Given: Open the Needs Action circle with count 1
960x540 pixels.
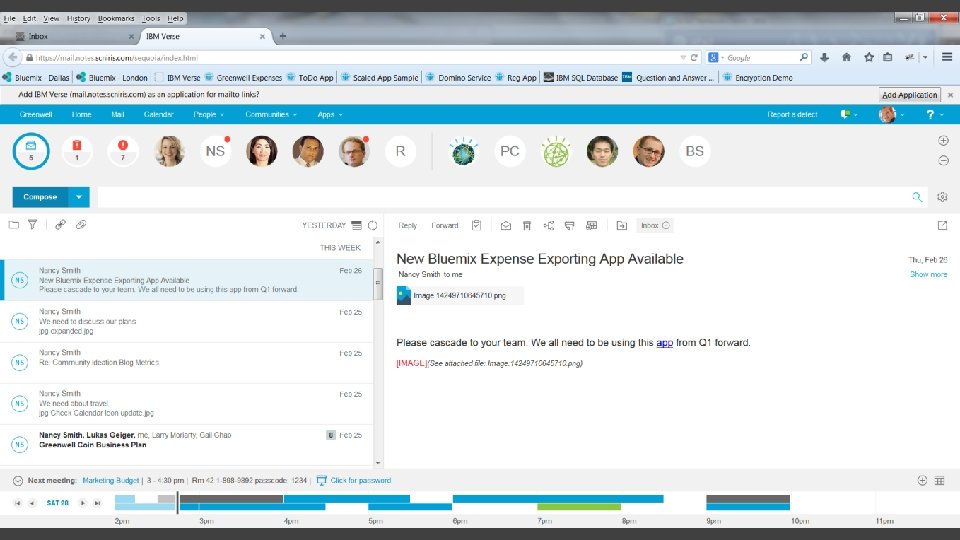Looking at the screenshot, I should click(77, 151).
